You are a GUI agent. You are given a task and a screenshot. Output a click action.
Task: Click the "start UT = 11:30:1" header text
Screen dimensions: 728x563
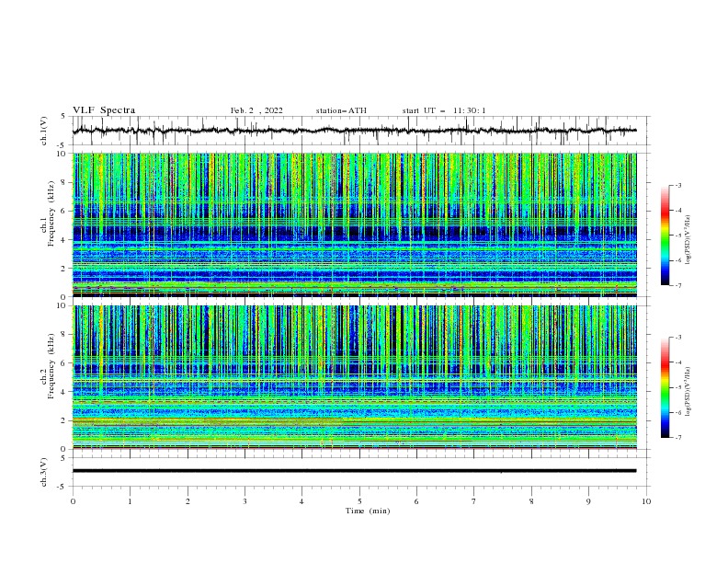pyautogui.click(x=444, y=110)
